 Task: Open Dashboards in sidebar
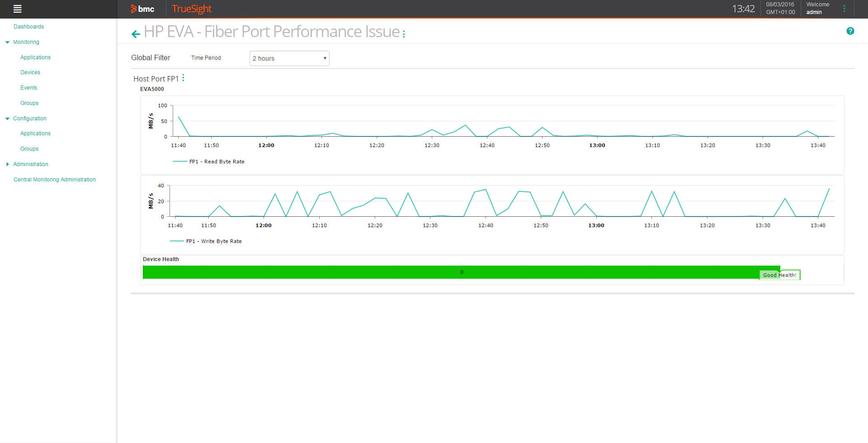point(28,27)
